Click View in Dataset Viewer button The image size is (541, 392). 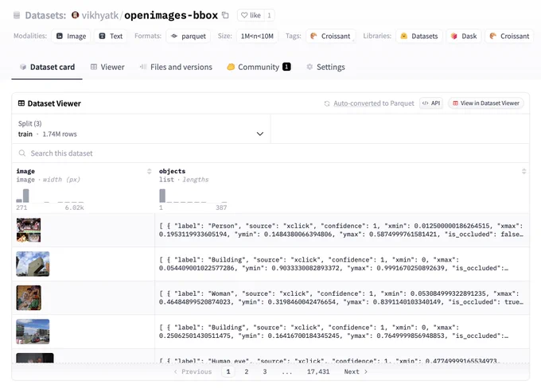[x=486, y=103]
